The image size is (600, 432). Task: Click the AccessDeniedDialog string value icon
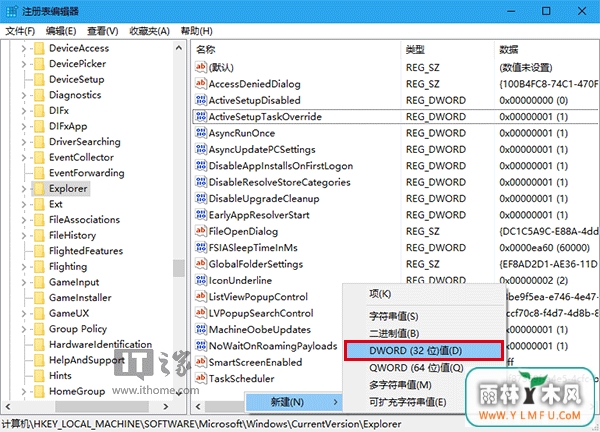[201, 83]
